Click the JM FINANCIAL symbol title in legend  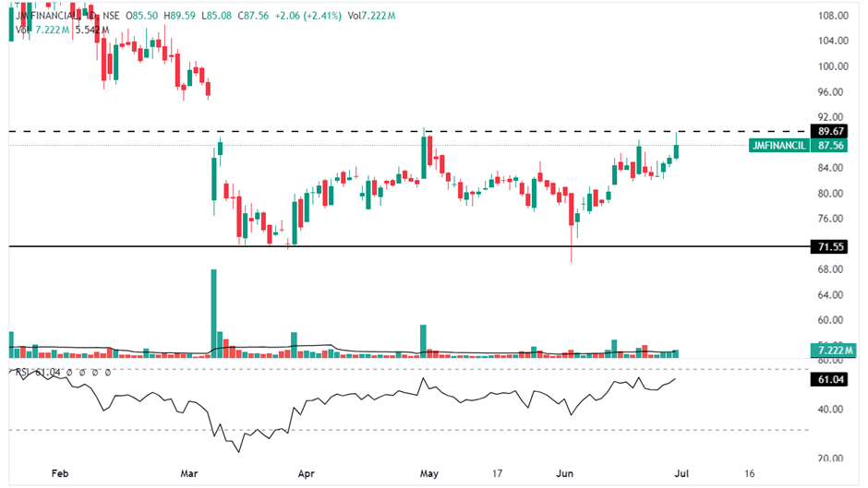tap(46, 17)
